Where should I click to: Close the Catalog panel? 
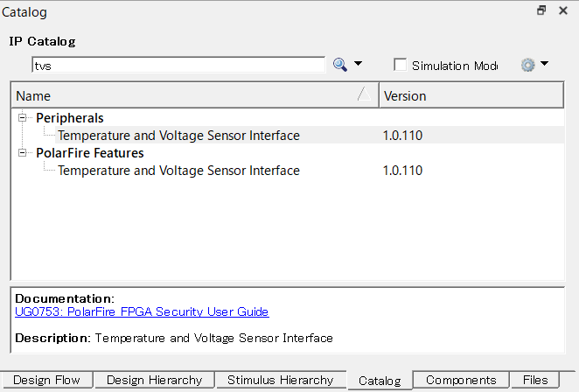tap(563, 11)
